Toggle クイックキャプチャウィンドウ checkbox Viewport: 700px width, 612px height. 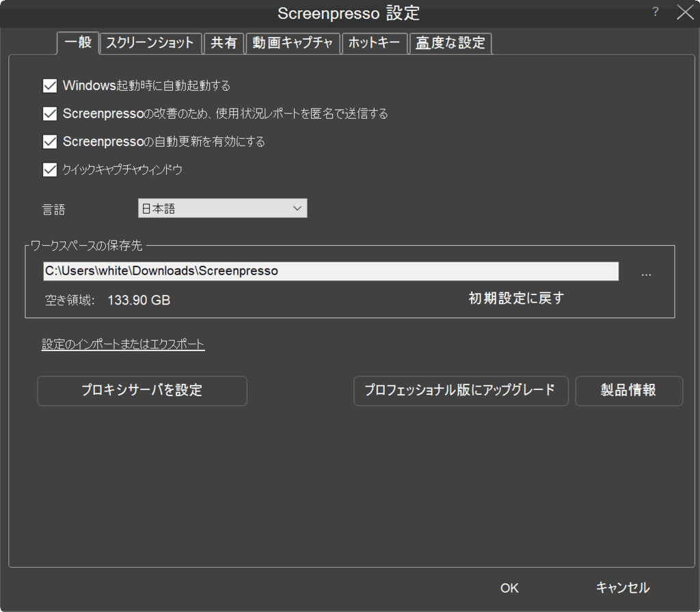coord(50,170)
